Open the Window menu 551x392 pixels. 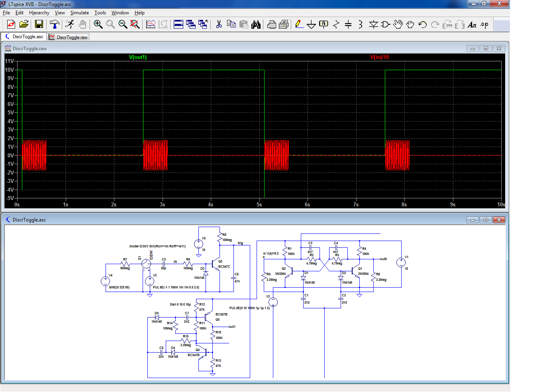click(x=120, y=13)
